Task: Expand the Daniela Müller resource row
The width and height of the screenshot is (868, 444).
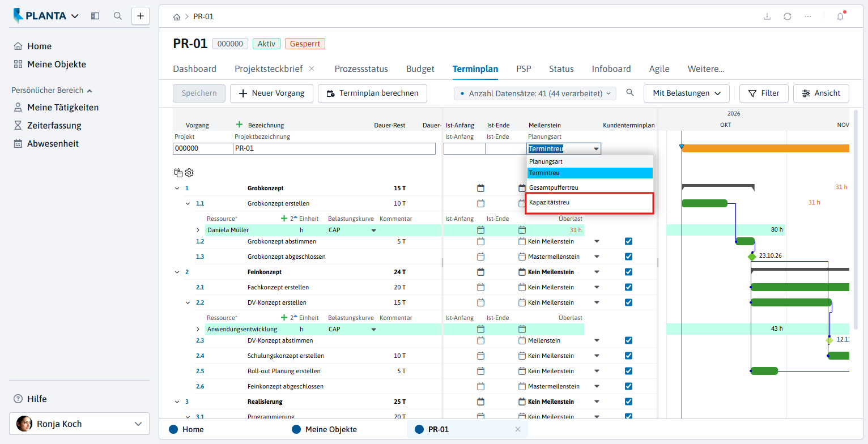Action: (x=198, y=230)
